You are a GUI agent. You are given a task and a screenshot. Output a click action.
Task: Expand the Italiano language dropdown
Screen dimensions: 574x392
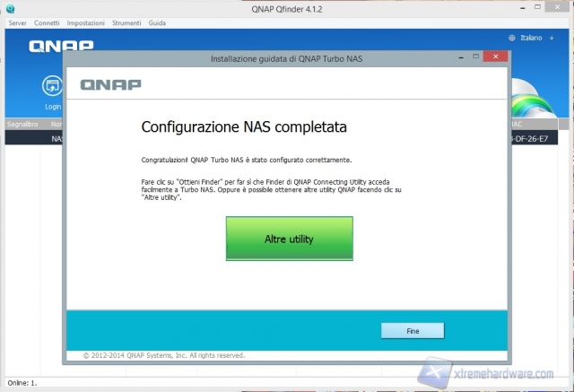pos(535,39)
